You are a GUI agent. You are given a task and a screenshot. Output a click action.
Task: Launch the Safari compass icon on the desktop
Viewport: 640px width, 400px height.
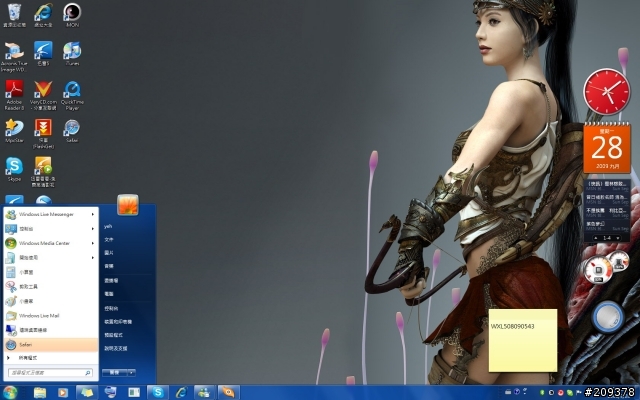(x=72, y=131)
